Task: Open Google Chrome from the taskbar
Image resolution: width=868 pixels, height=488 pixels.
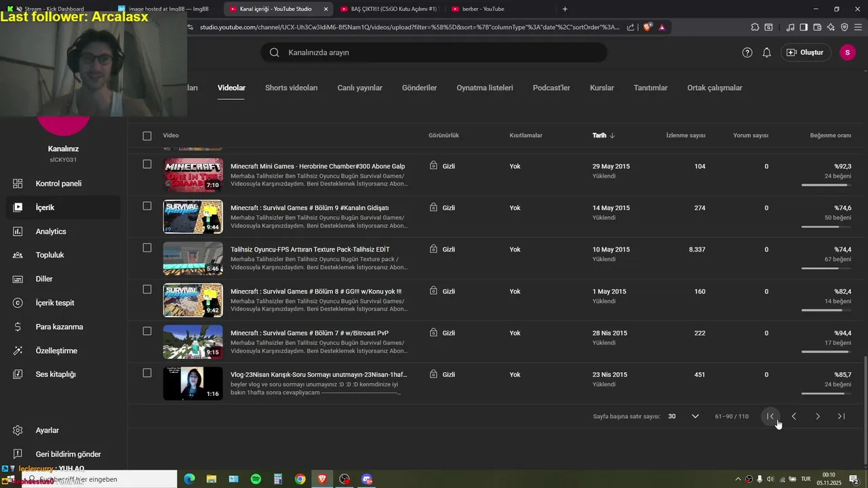Action: pyautogui.click(x=300, y=479)
